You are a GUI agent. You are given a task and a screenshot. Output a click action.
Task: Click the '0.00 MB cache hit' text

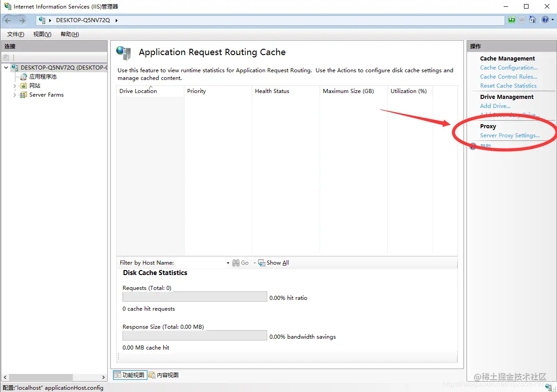(x=146, y=348)
